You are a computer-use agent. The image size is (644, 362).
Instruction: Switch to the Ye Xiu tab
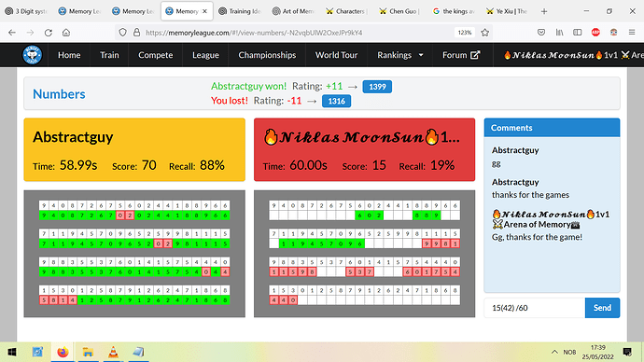(x=507, y=11)
